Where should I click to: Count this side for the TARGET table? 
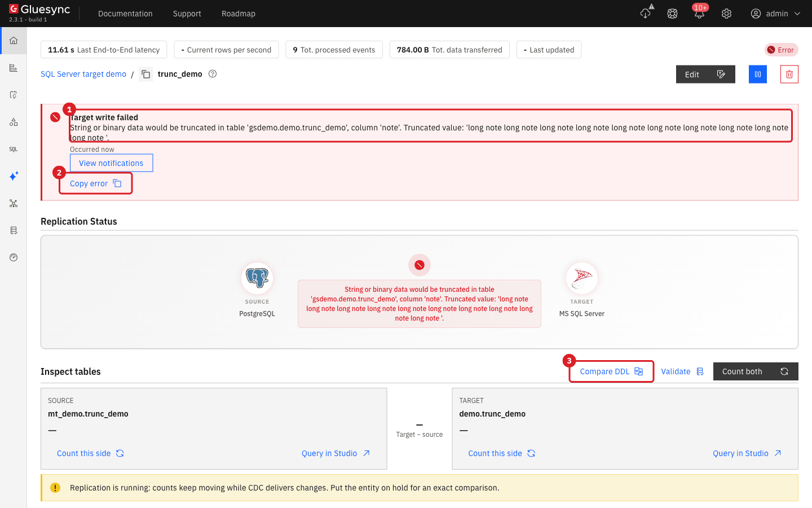tap(501, 453)
